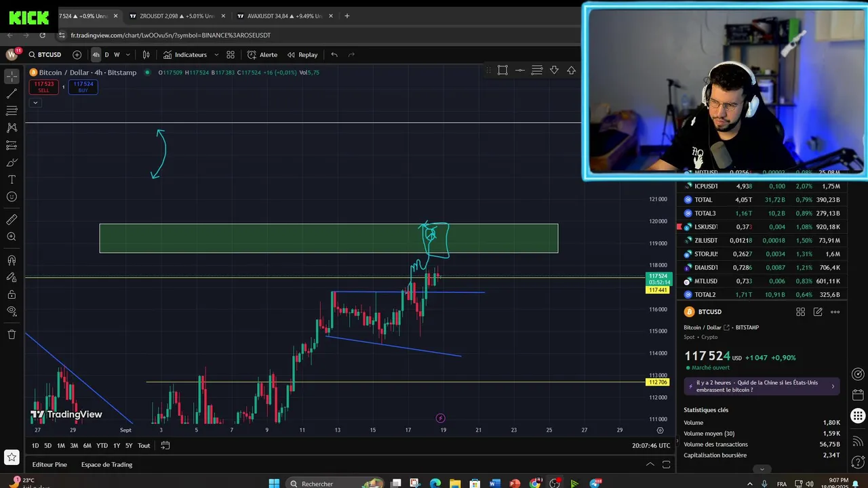This screenshot has height=488, width=868.
Task: Open the Espace de Trading tab
Action: (x=106, y=464)
